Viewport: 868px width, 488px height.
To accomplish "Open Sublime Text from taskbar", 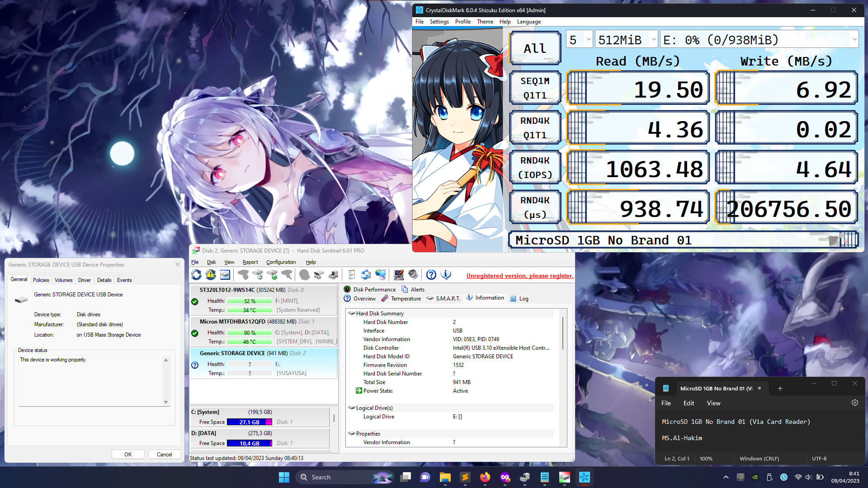I will [x=465, y=477].
